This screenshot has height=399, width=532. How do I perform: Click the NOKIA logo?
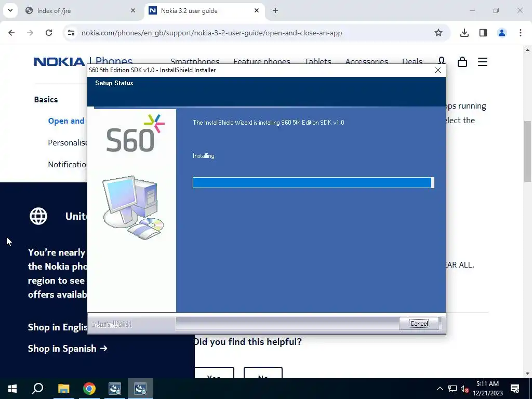(59, 62)
